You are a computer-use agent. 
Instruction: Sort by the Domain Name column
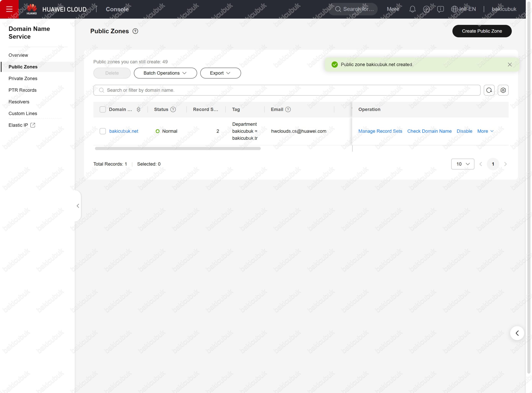(138, 109)
